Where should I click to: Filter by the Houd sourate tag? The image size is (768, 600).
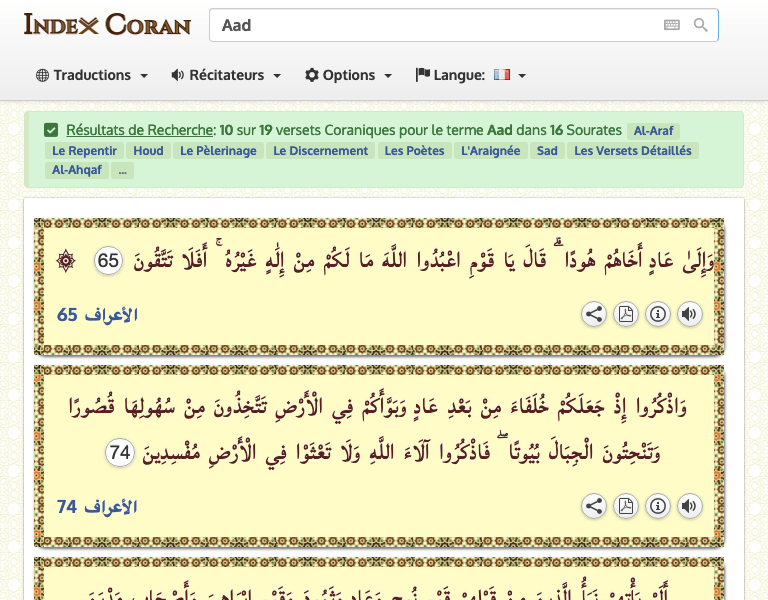[148, 151]
